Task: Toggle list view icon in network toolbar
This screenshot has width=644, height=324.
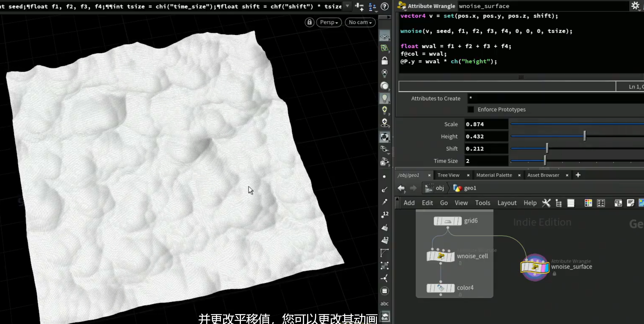Action: pyautogui.click(x=571, y=203)
